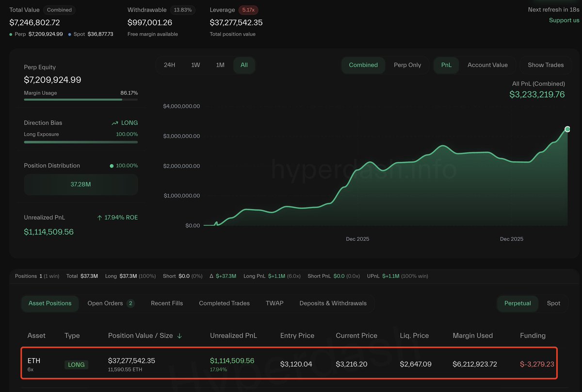Click the Support us link

pos(564,20)
